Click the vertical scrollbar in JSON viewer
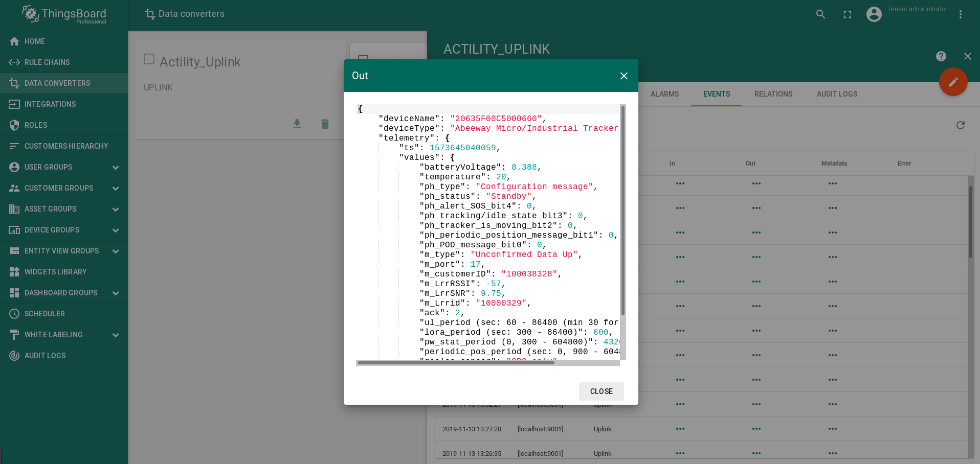Screen dimensions: 980x464 [x=623, y=211]
